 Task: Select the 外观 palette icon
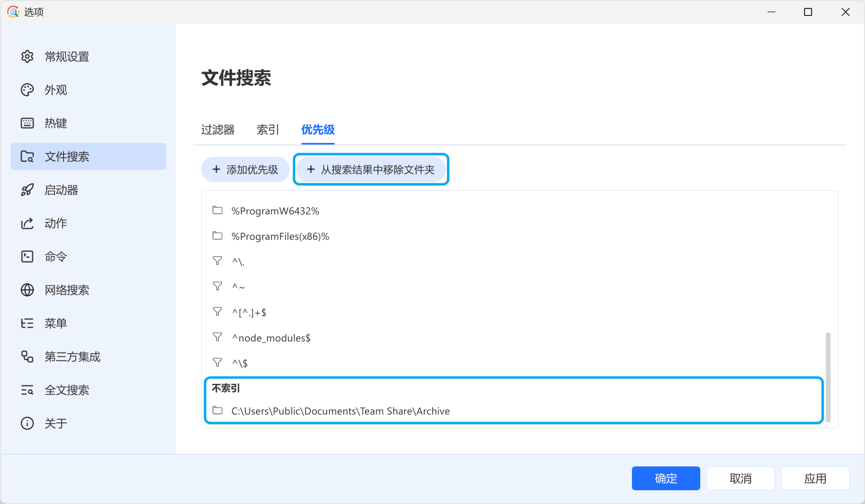tap(27, 90)
